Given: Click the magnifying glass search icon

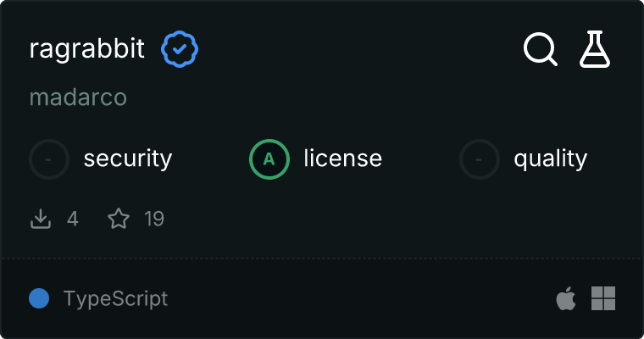Looking at the screenshot, I should click(540, 49).
